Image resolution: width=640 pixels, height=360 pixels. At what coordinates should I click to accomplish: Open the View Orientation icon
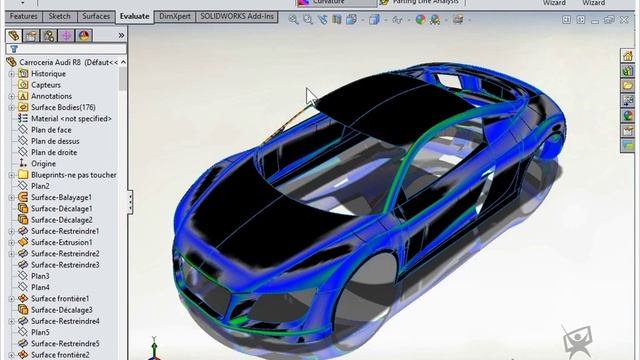tap(351, 19)
